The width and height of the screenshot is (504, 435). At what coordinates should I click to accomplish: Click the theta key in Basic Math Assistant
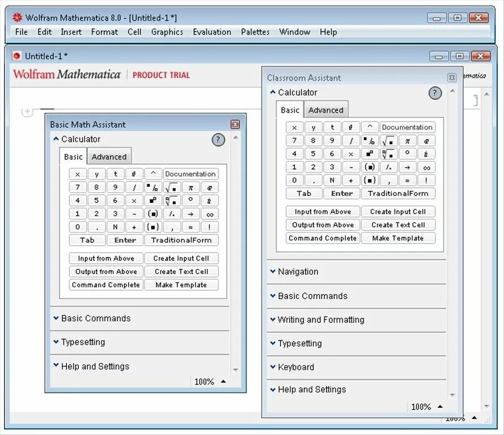coord(134,174)
